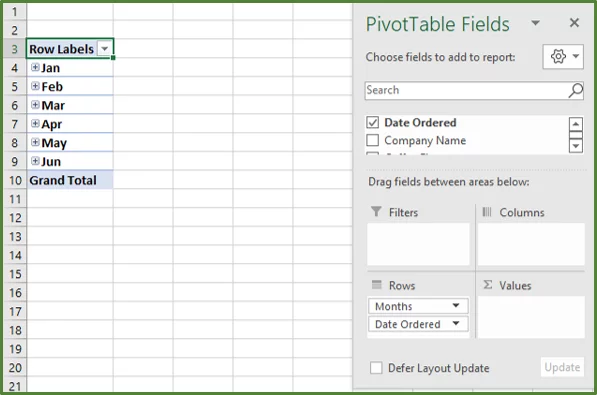Check the Company Name field checkbox
Screen dimensions: 597x395
372,140
